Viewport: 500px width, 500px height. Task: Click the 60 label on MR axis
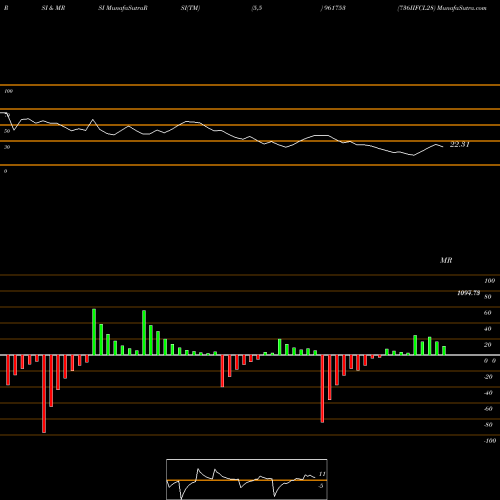[x=488, y=313]
